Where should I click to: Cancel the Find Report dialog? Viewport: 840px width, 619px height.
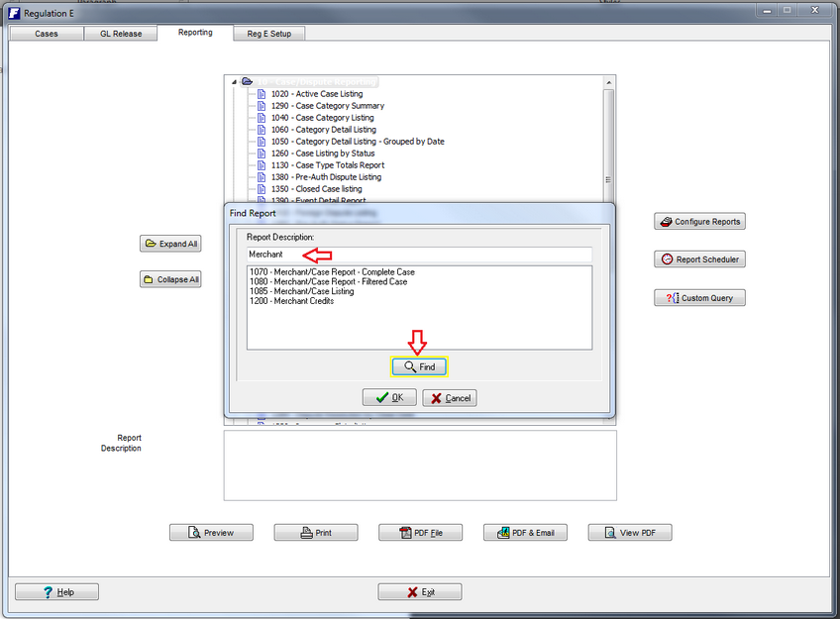tap(450, 397)
